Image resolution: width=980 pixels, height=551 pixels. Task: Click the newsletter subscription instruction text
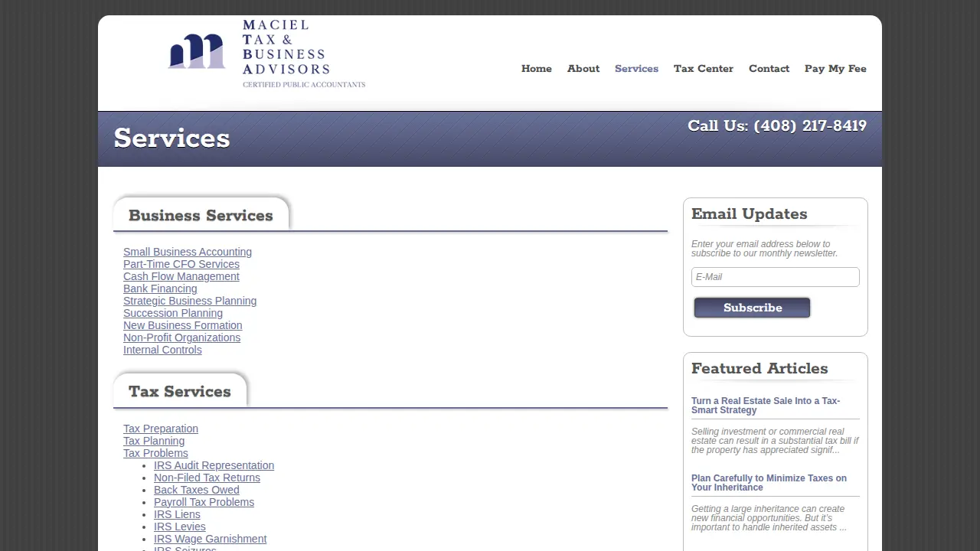(765, 249)
